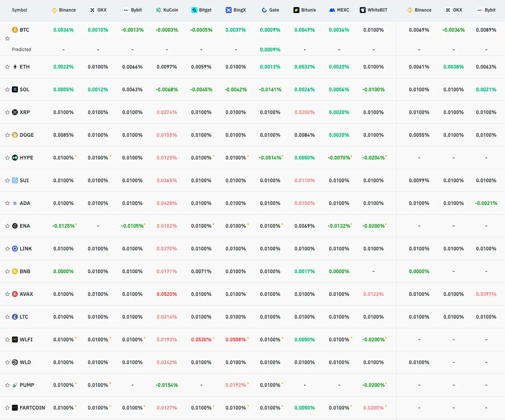Toggle the favorite star for HYPE
Viewport: 505px width, 420px height.
(7, 158)
